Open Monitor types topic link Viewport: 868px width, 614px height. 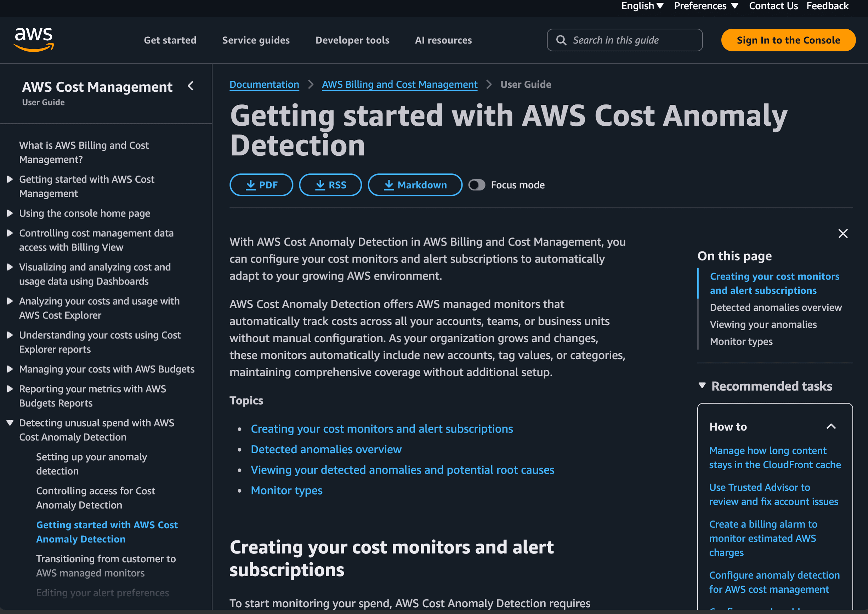click(287, 490)
